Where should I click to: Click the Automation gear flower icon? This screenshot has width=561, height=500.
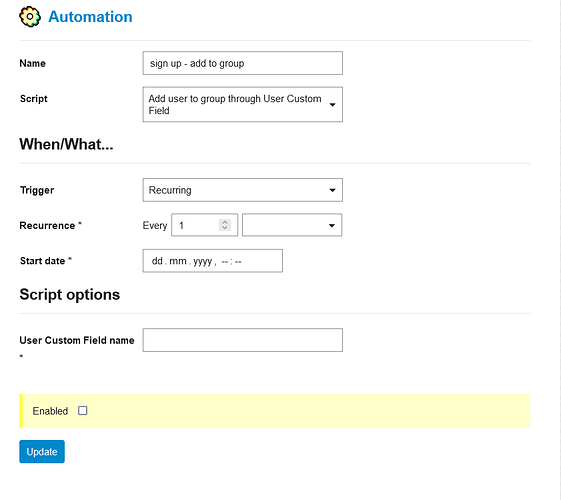tap(30, 17)
